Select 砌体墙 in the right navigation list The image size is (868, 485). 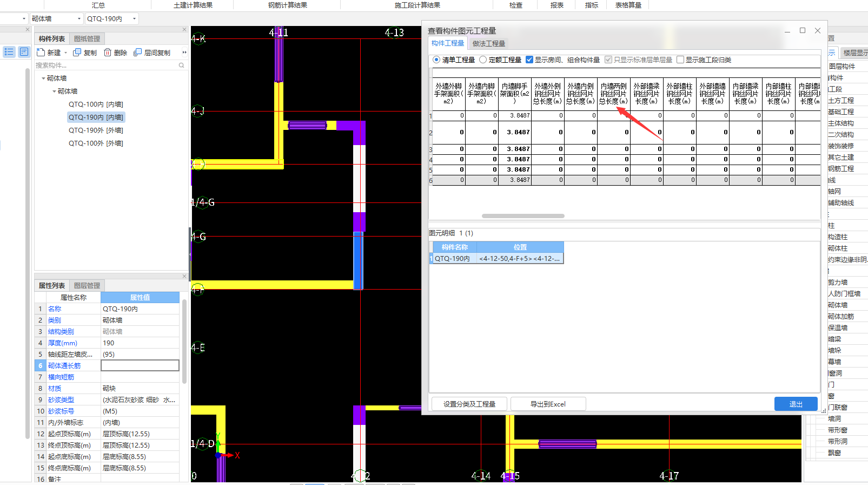click(x=837, y=305)
